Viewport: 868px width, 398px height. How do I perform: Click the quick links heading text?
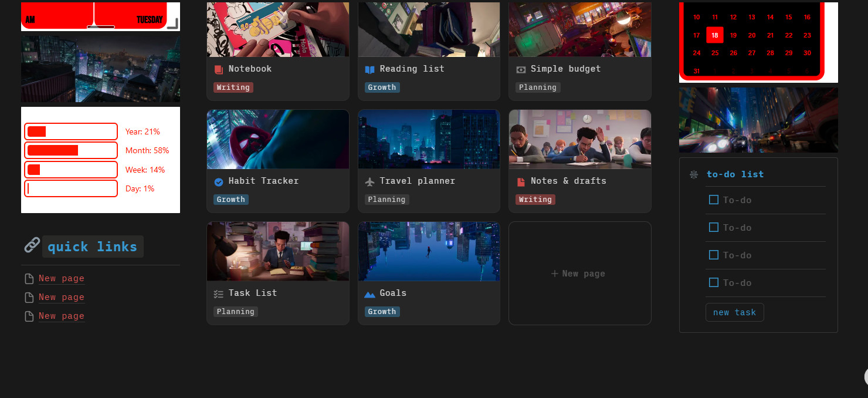tap(93, 247)
